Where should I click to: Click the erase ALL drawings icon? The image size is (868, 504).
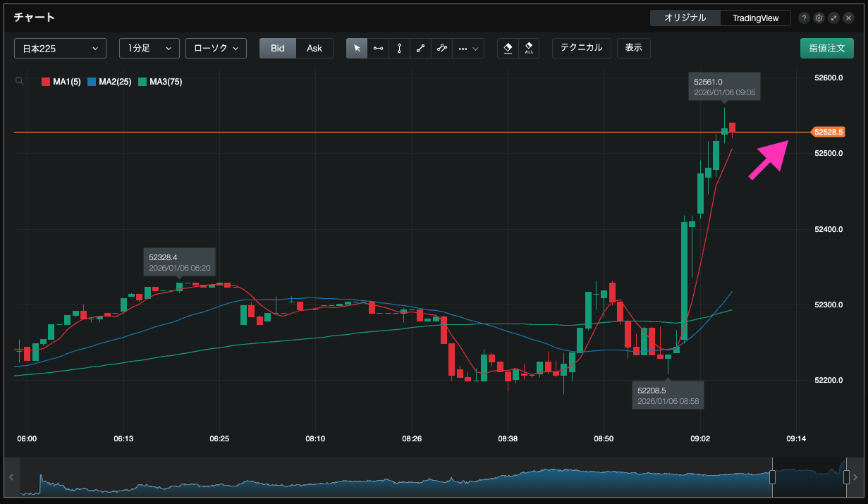tap(529, 48)
